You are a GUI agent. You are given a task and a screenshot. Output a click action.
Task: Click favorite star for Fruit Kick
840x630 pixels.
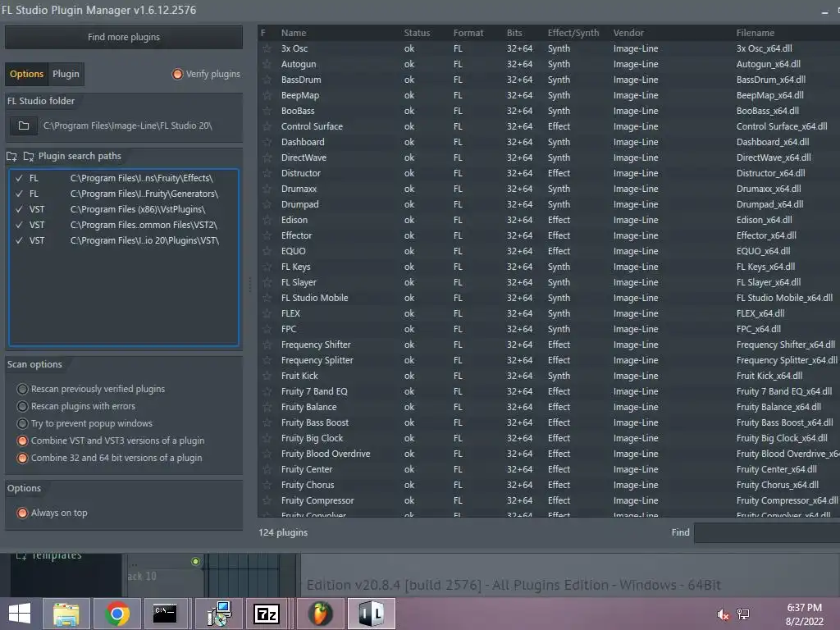tap(267, 376)
